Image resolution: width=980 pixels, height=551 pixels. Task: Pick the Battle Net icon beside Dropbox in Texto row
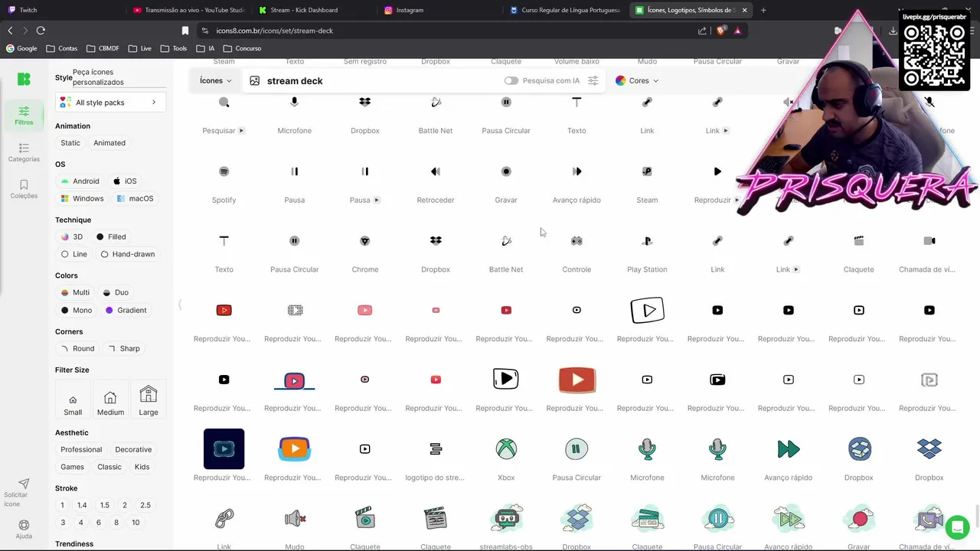[x=506, y=241]
